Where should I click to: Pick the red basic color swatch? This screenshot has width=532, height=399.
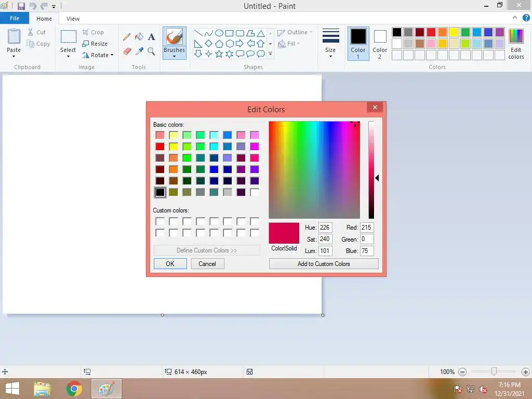click(x=160, y=147)
